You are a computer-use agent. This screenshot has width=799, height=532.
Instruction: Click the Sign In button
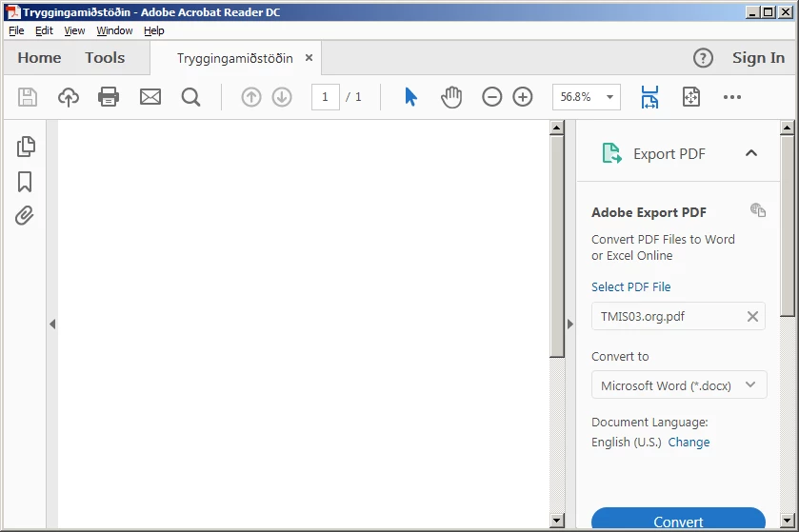click(758, 58)
